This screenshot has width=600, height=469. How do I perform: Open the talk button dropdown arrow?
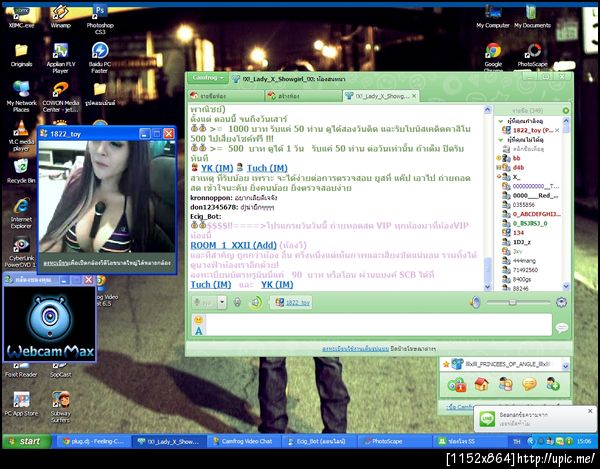(222, 302)
